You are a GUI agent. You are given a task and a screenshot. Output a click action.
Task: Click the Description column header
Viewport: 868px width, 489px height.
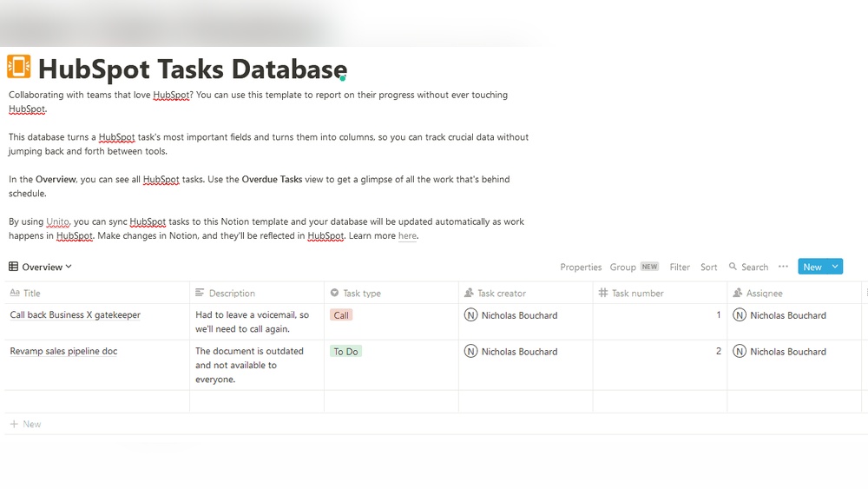coord(257,293)
